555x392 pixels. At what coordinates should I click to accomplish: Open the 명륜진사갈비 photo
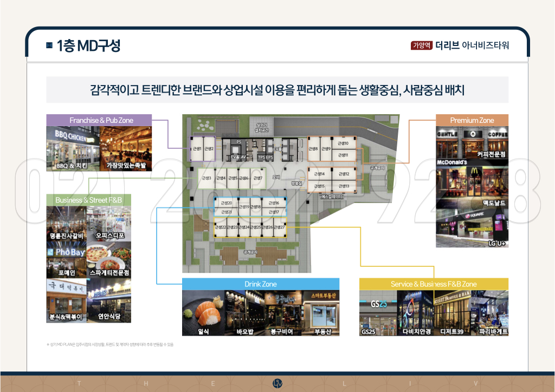click(66, 224)
